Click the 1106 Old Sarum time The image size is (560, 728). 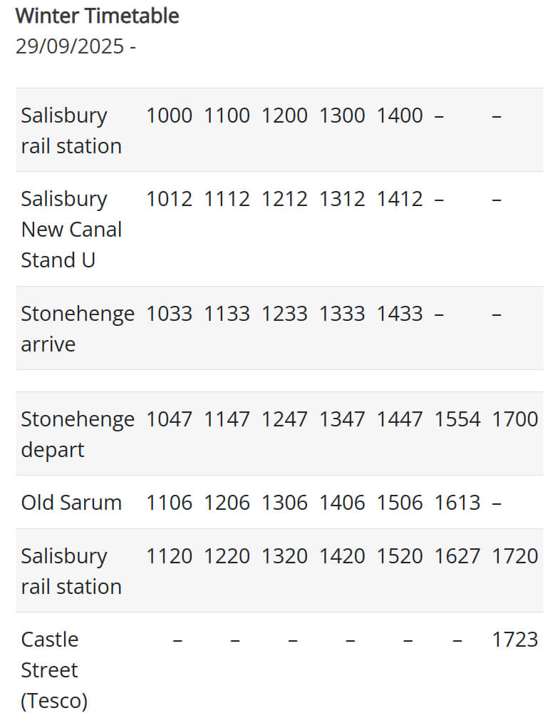click(169, 503)
